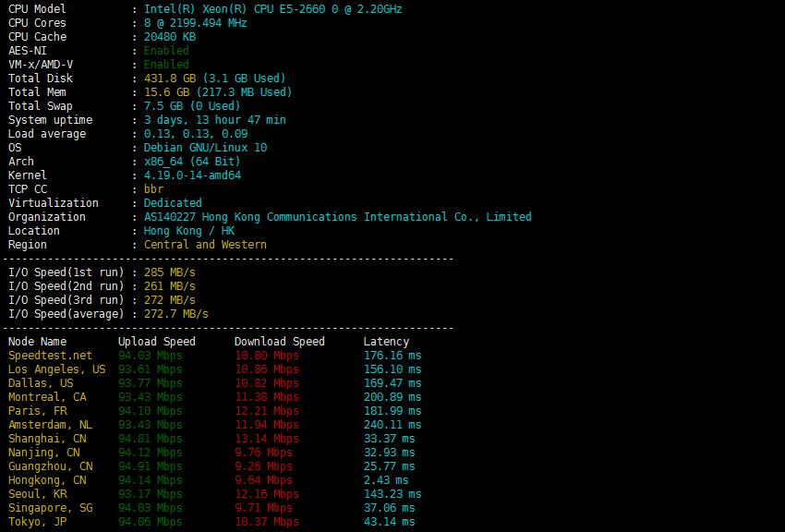Screen dimensions: 785x532
Task: Click the Singapore, SG node name
Action: tap(51, 508)
